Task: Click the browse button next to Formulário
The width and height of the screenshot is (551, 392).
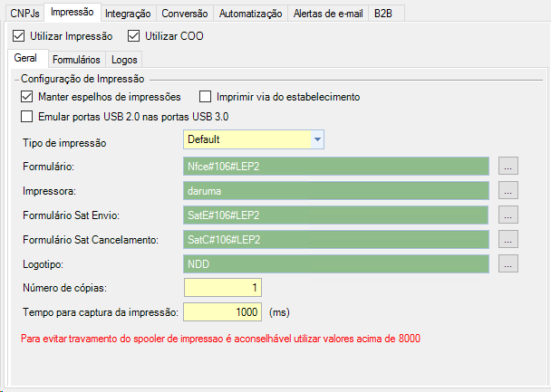Action: click(x=508, y=166)
